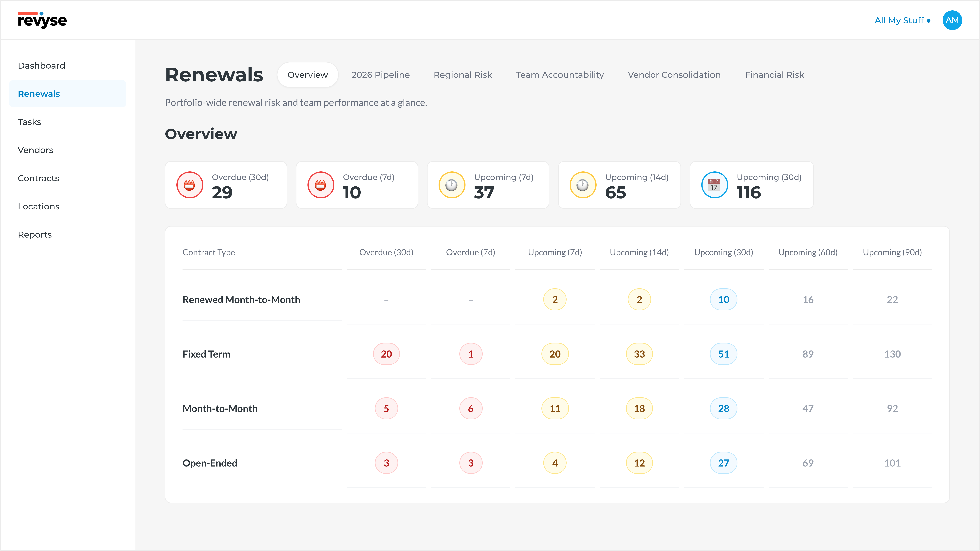Switch to the 2026 Pipeline tab
Screen dimensions: 980x551
coord(380,75)
